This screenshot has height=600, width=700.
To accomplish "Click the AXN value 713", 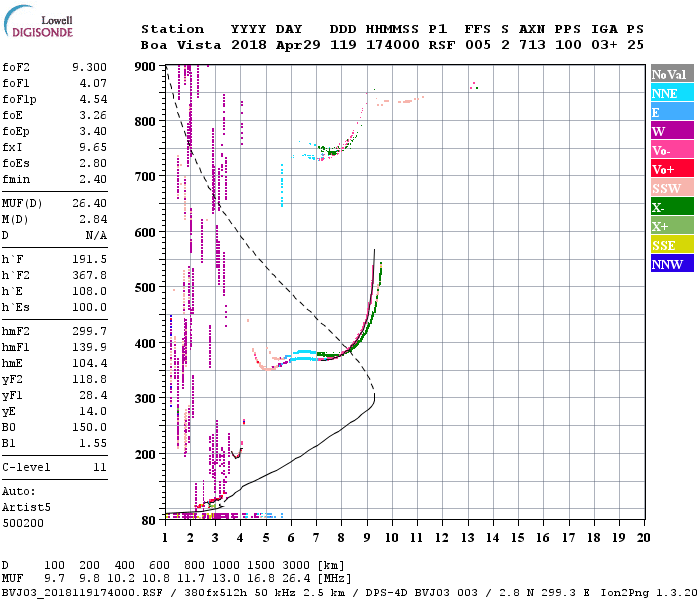I will point(532,45).
